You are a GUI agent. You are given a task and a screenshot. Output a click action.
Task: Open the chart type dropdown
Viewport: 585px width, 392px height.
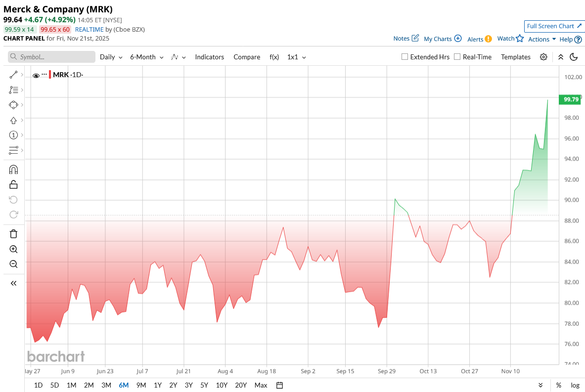[179, 57]
